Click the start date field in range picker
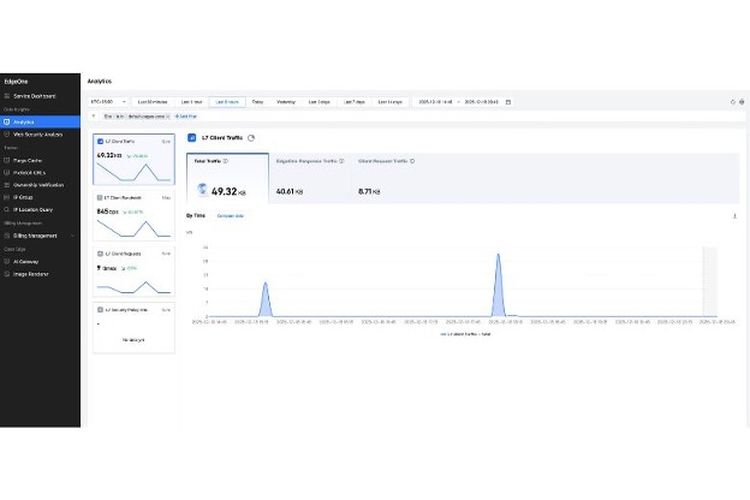The image size is (750, 500). [436, 102]
